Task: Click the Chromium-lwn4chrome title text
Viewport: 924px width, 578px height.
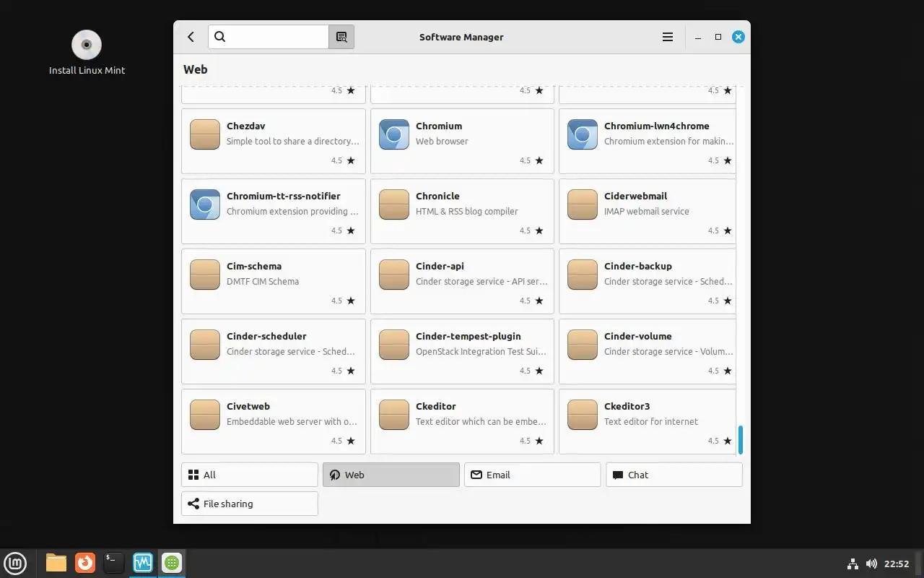Action: click(x=657, y=126)
